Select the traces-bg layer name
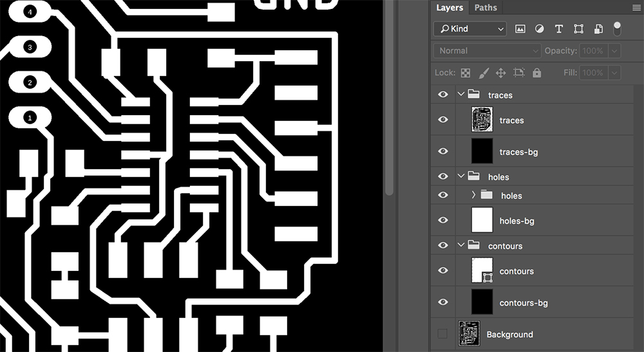 pos(518,153)
